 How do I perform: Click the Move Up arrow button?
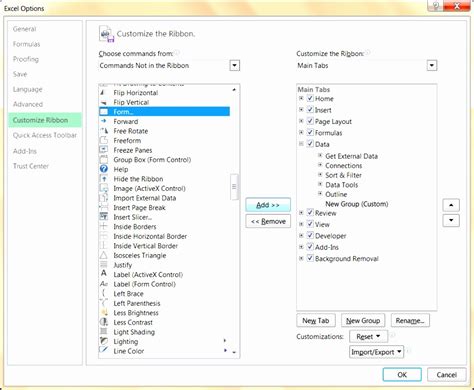tap(451, 205)
